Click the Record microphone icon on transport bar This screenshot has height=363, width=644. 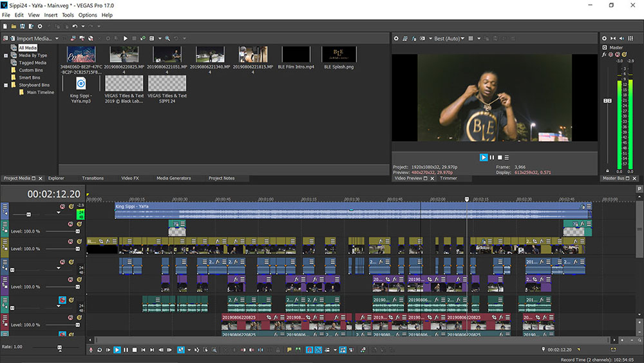click(91, 349)
